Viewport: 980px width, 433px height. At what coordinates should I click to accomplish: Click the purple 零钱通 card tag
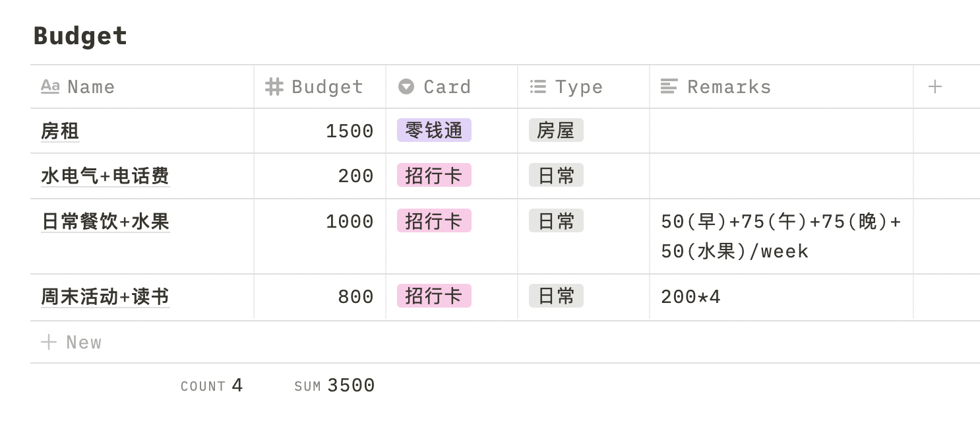click(x=434, y=131)
